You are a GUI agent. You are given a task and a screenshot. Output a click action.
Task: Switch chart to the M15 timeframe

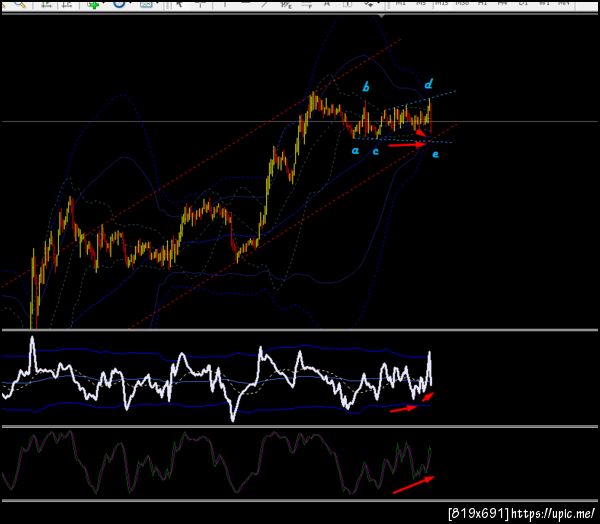441,3
